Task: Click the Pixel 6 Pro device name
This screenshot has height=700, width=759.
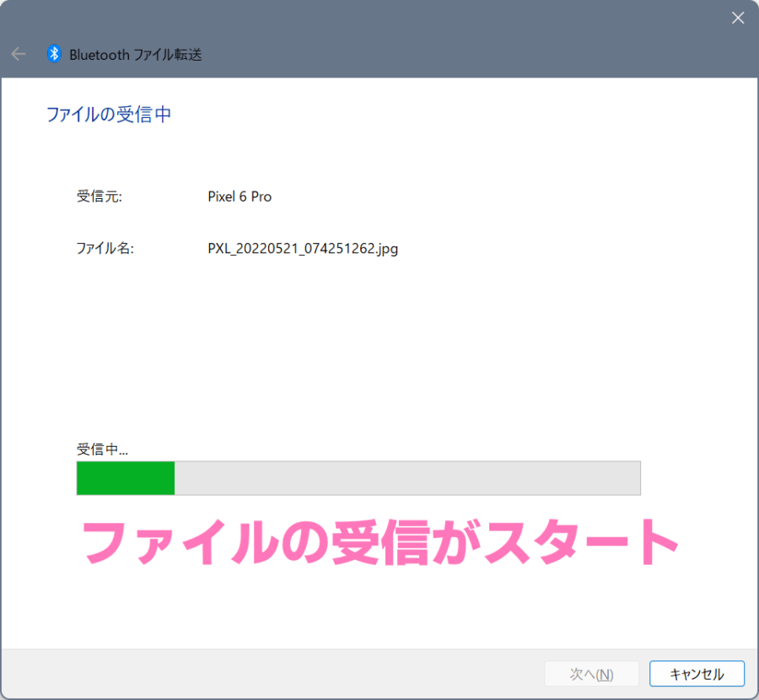Action: (x=240, y=197)
